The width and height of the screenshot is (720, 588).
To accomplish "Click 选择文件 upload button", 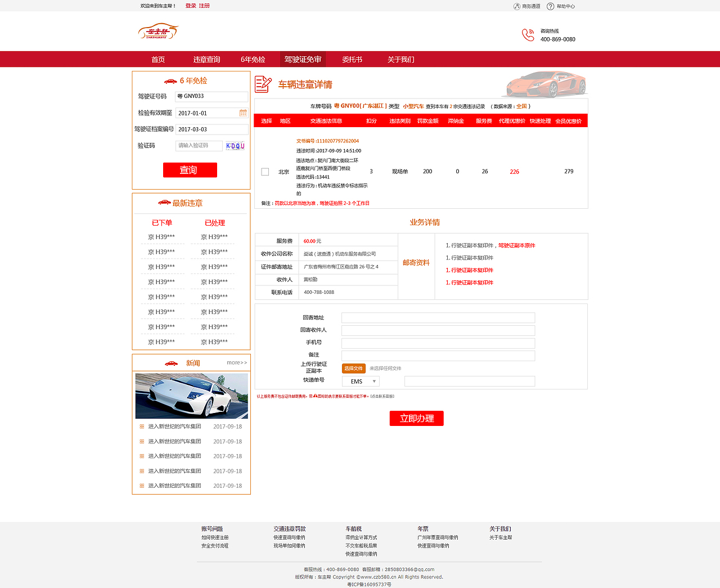I will [354, 369].
